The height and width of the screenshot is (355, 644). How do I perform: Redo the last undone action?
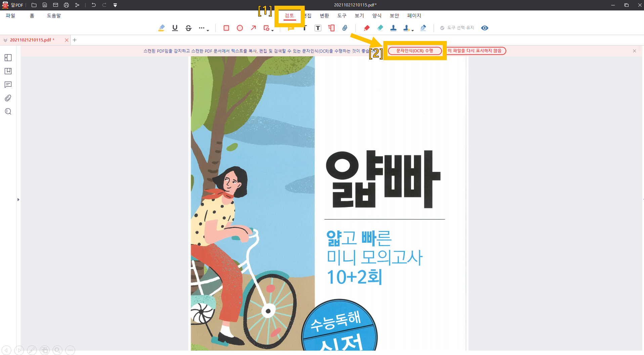[x=104, y=5]
